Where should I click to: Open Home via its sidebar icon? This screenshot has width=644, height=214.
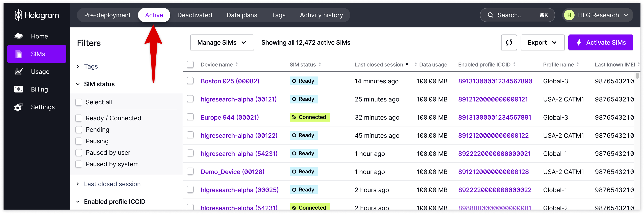click(19, 36)
